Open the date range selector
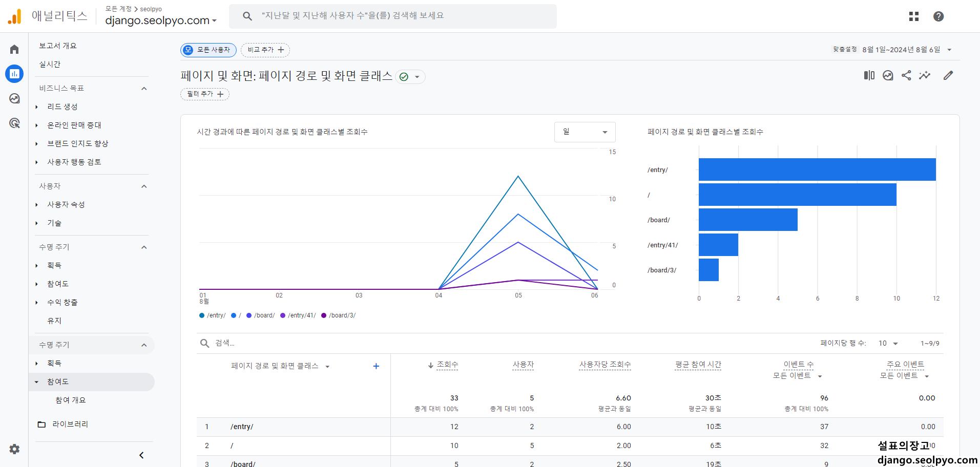Viewport: 980px width, 467px height. (x=892, y=50)
